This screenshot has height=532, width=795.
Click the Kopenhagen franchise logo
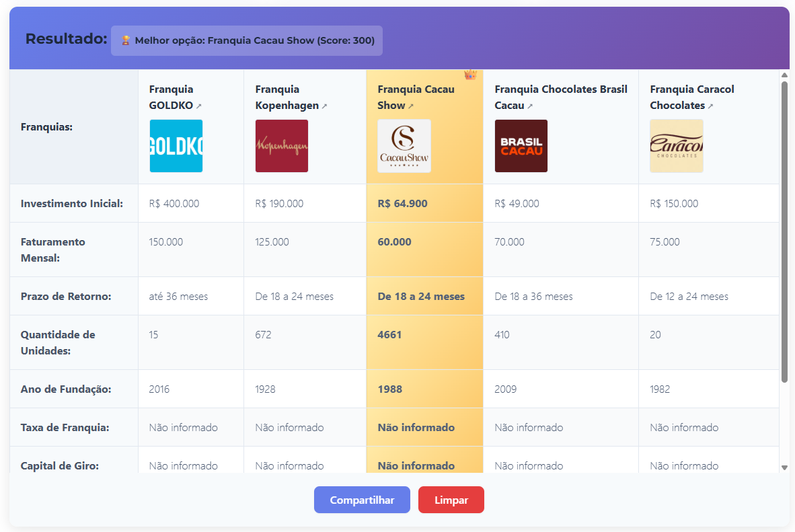[282, 146]
